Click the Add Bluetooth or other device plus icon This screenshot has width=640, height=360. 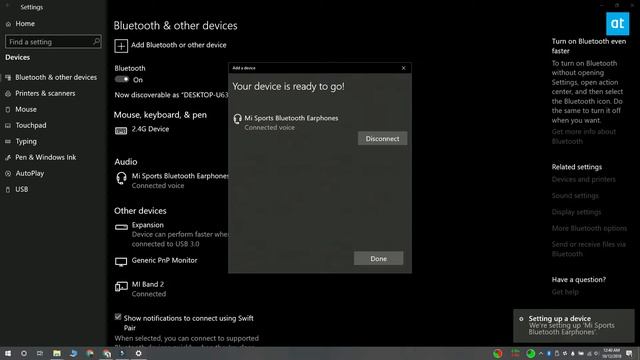(x=121, y=46)
